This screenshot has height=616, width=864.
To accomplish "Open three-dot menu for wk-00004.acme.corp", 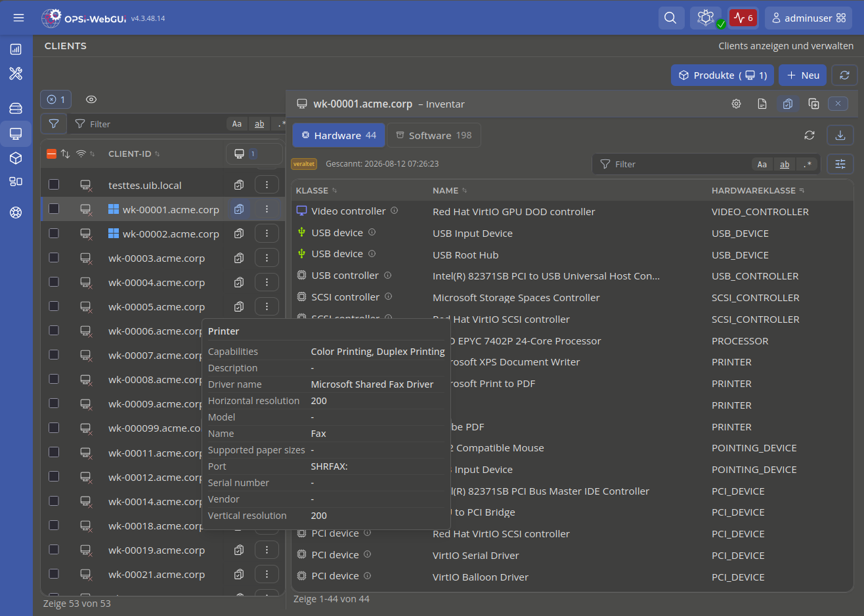I will click(267, 282).
